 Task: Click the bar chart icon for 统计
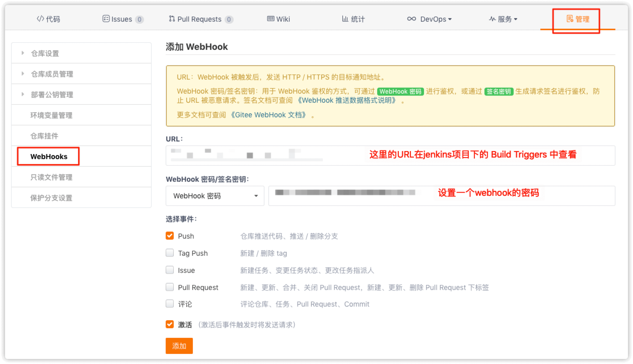pyautogui.click(x=345, y=19)
